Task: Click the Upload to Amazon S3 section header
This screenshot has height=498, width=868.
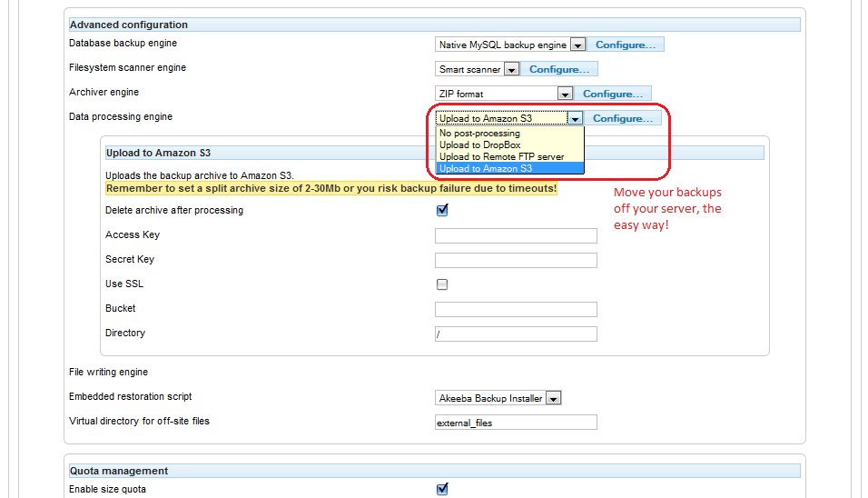Action: point(435,153)
